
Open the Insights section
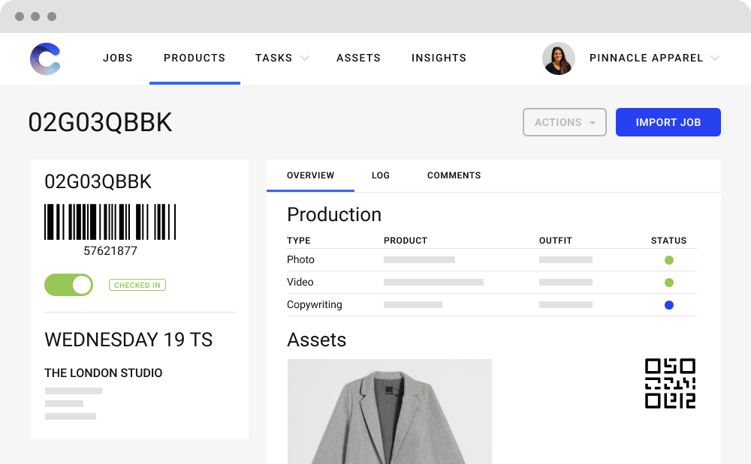tap(438, 58)
